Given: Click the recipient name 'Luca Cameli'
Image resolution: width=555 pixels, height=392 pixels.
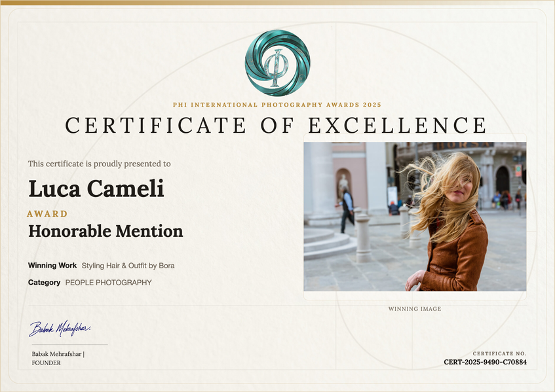Looking at the screenshot, I should (x=96, y=188).
